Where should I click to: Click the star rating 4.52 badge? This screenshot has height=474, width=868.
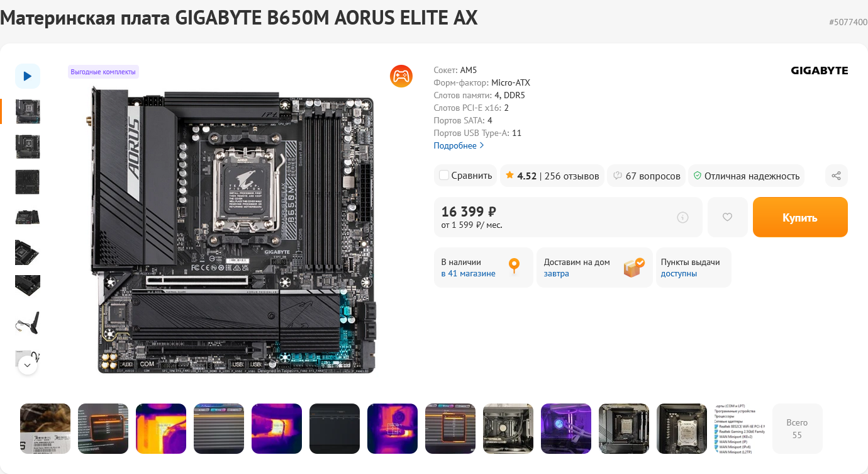tap(552, 176)
